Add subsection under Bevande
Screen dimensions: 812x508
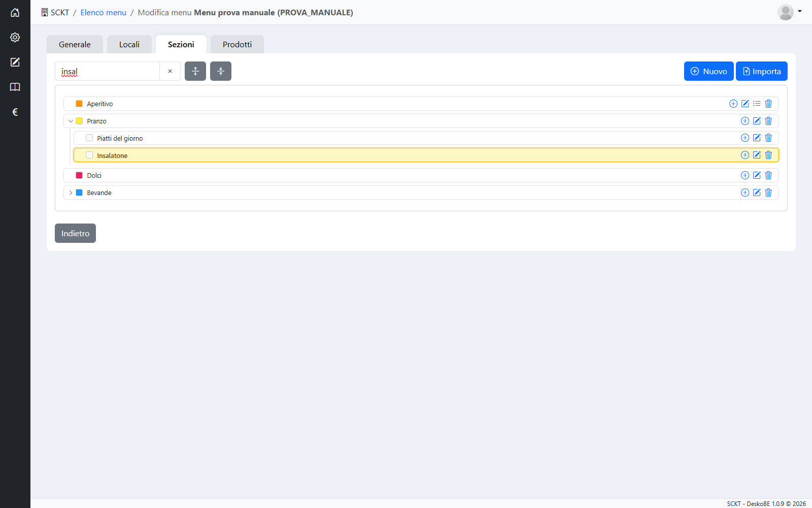pyautogui.click(x=745, y=193)
